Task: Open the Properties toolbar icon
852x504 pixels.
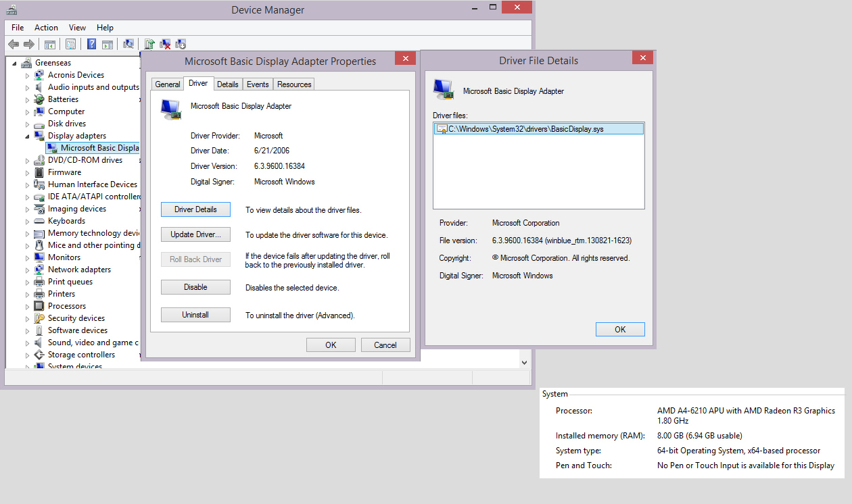Action: [x=70, y=45]
